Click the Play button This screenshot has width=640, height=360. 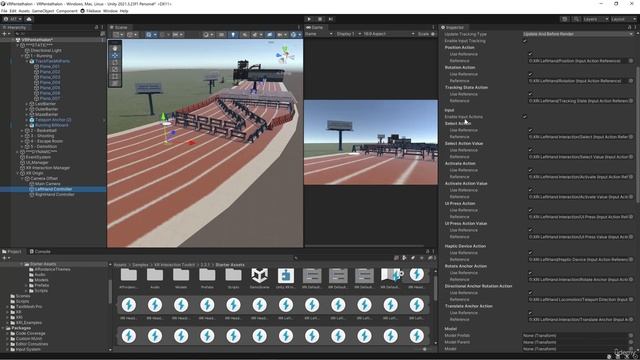(x=309, y=19)
